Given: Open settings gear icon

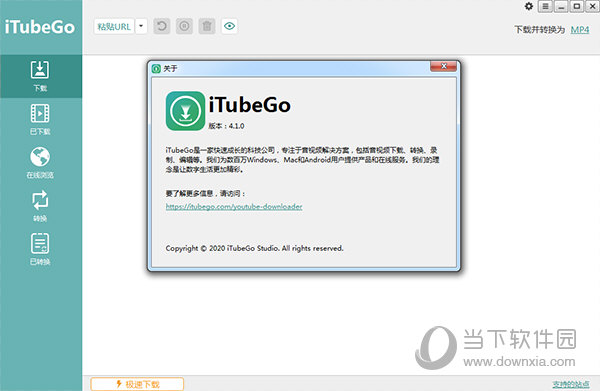Looking at the screenshot, I should click(x=529, y=6).
